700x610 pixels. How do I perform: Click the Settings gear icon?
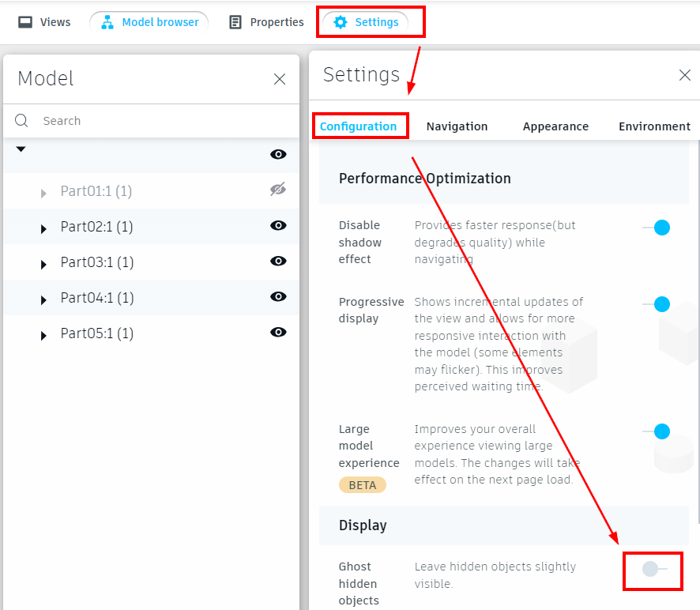click(x=341, y=22)
